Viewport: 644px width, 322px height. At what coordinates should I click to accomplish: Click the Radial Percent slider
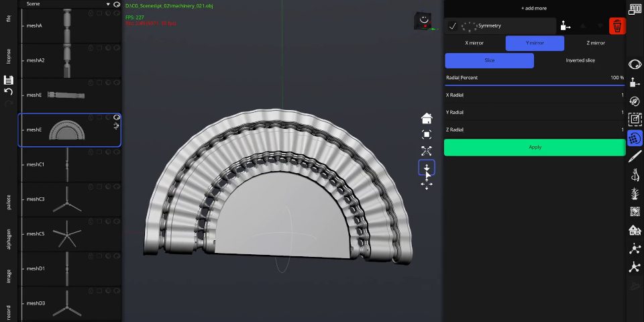(535, 85)
